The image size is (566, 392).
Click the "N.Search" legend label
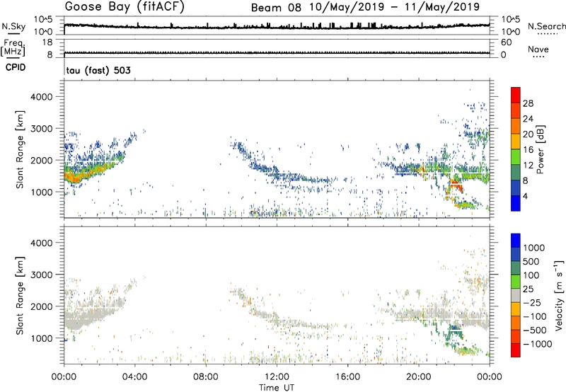(x=546, y=26)
